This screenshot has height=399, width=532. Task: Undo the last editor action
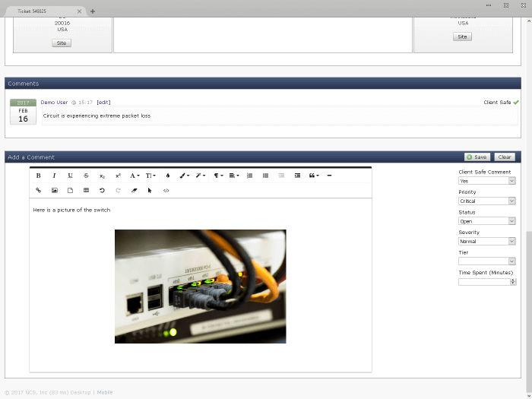[x=102, y=191]
